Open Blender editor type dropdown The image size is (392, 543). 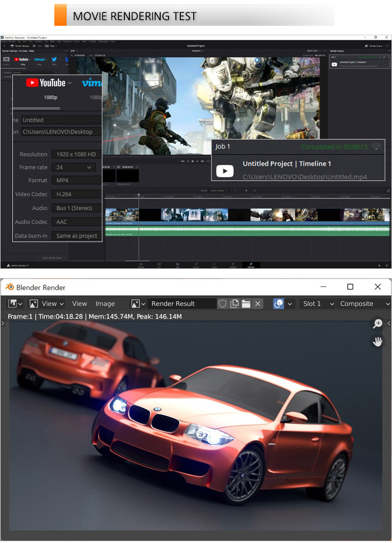click(x=15, y=304)
